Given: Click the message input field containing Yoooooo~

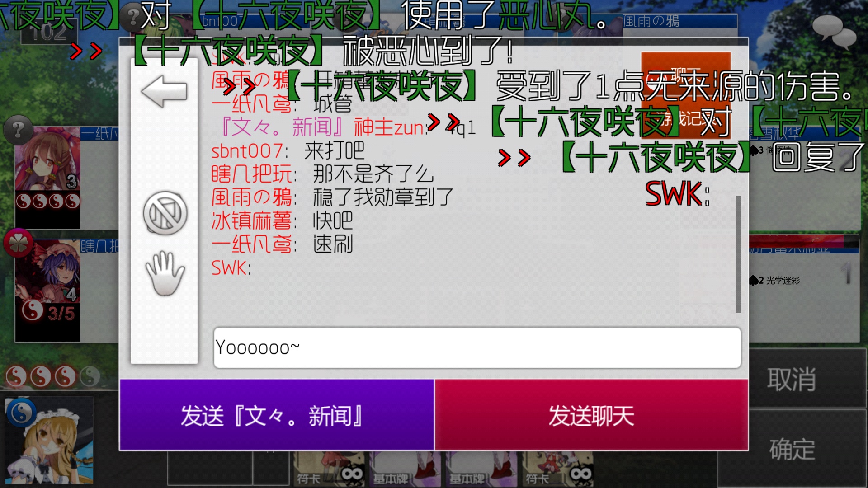Looking at the screenshot, I should pos(477,347).
